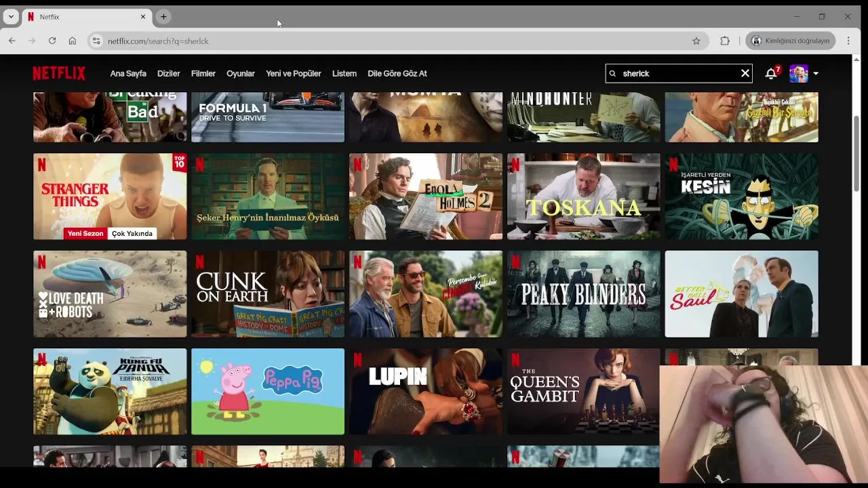Open Toskana title card
Image resolution: width=868 pixels, height=488 pixels.
[x=584, y=196]
